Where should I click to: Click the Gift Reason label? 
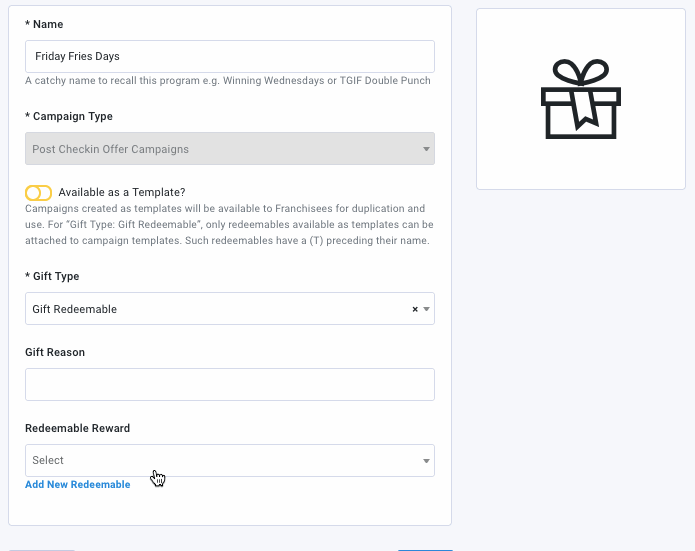pyautogui.click(x=55, y=352)
